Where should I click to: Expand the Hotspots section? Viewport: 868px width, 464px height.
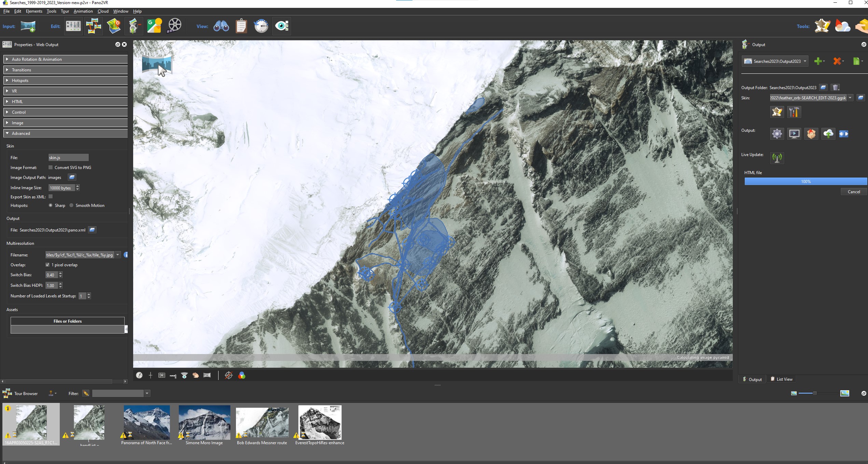66,80
